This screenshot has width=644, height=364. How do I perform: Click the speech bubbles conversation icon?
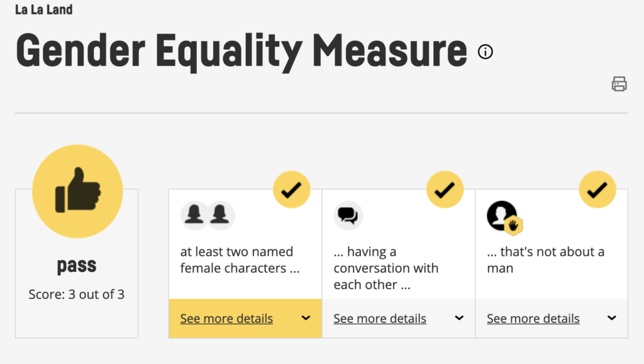click(348, 215)
